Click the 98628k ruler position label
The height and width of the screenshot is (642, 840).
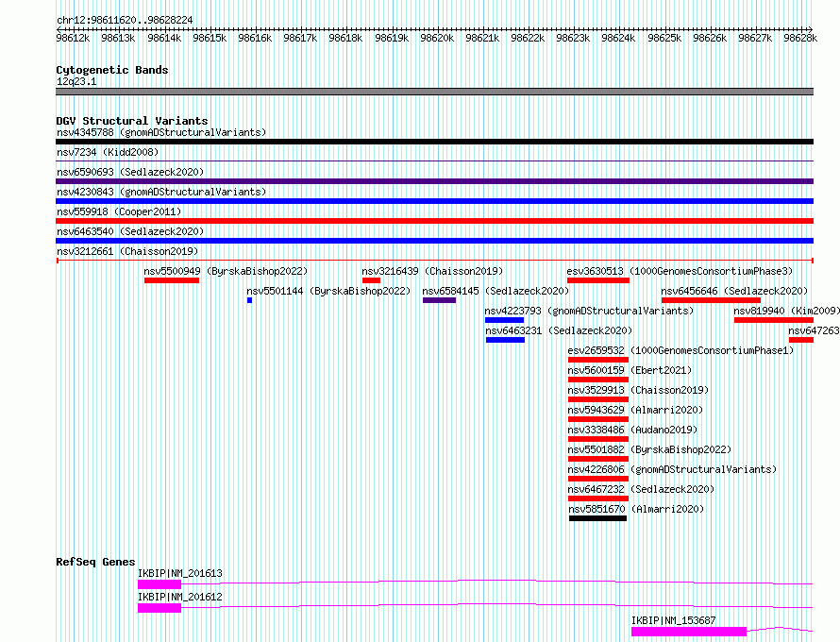(x=800, y=38)
